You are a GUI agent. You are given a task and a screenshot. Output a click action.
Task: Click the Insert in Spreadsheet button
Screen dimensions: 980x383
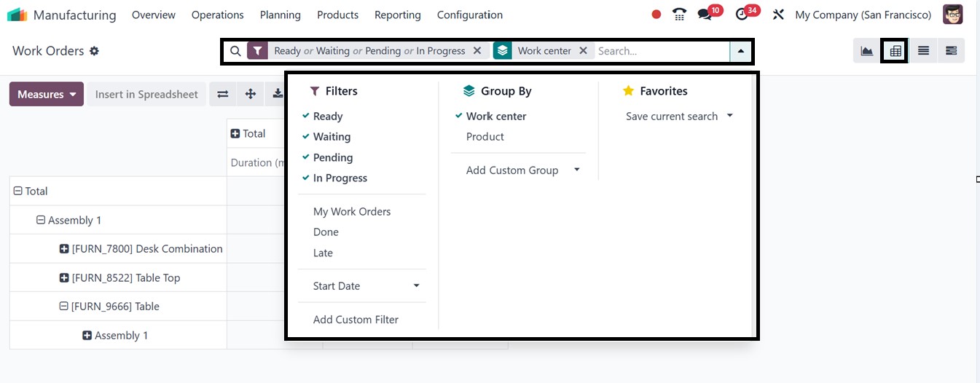click(x=146, y=94)
